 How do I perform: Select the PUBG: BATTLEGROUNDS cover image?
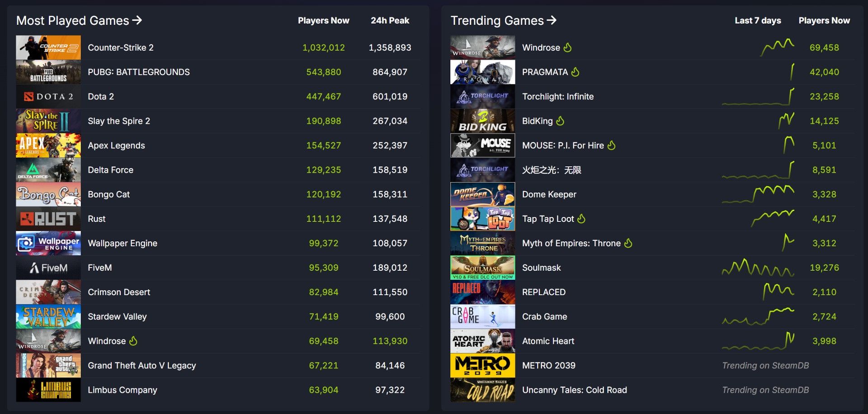(x=48, y=72)
